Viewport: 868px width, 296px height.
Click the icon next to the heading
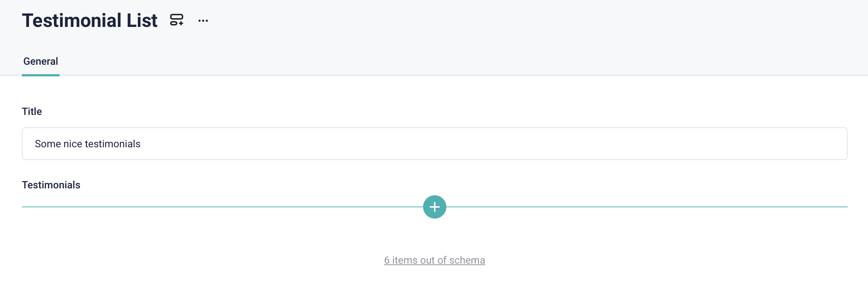(x=177, y=20)
